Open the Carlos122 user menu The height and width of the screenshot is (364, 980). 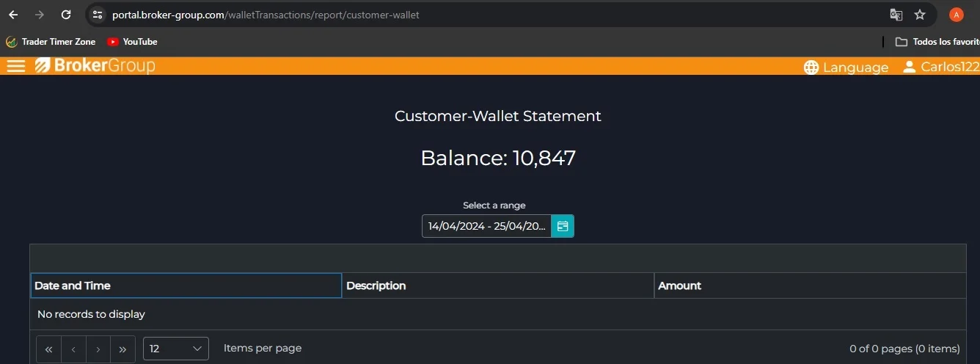click(x=941, y=67)
